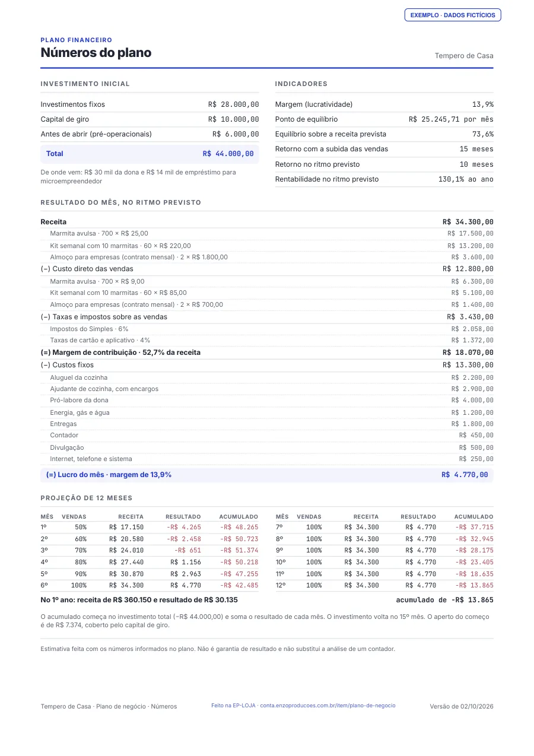Select the Pró-labore da dona amount

coord(472,401)
